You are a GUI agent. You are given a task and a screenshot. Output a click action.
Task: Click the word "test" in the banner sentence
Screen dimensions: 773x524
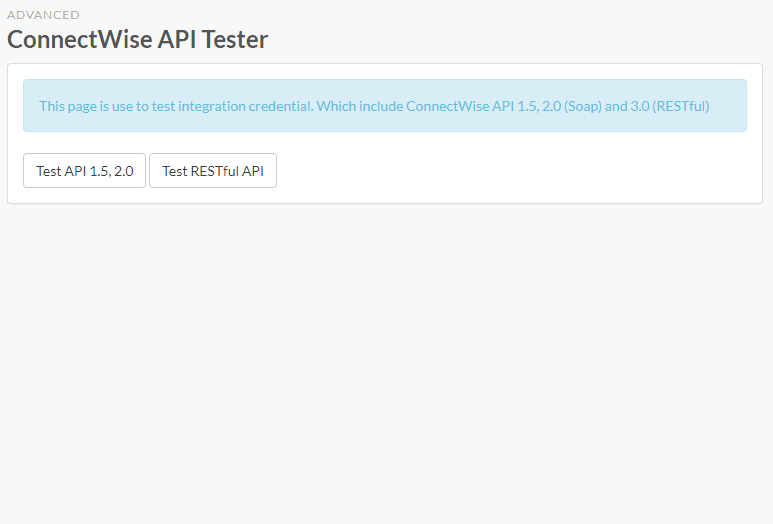click(x=163, y=106)
